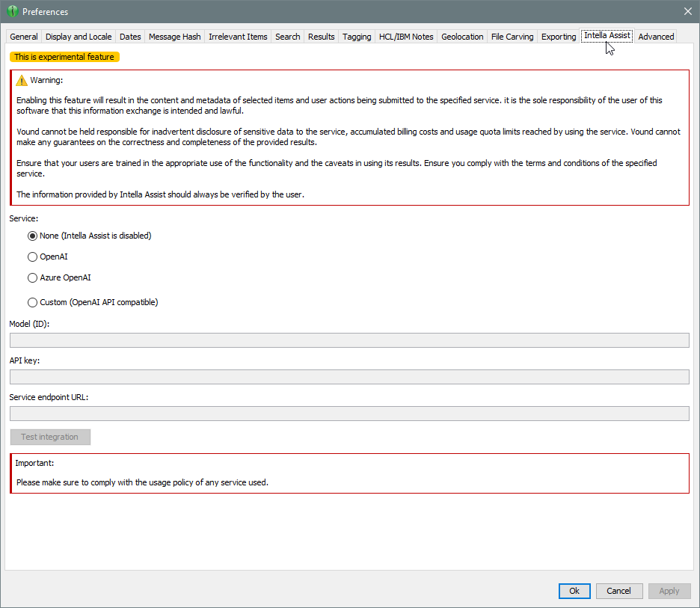The width and height of the screenshot is (700, 608).
Task: Switch to Display and Locale tab
Action: click(x=79, y=37)
